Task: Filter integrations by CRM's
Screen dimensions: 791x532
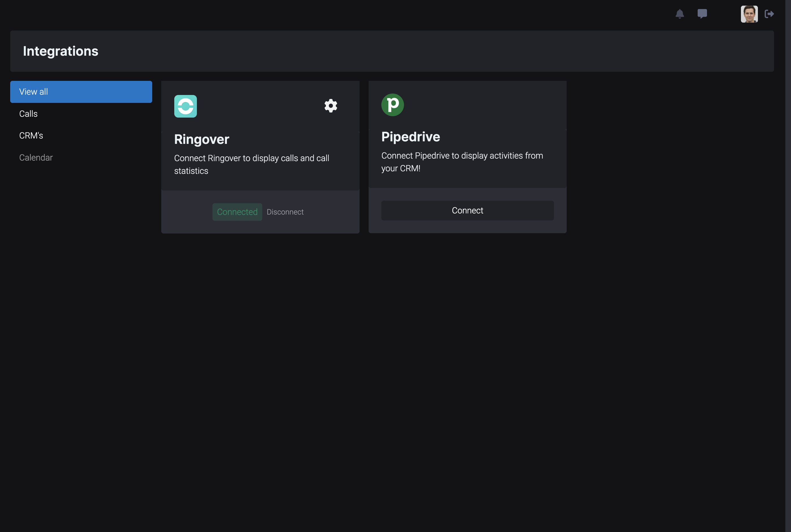Action: [x=81, y=136]
